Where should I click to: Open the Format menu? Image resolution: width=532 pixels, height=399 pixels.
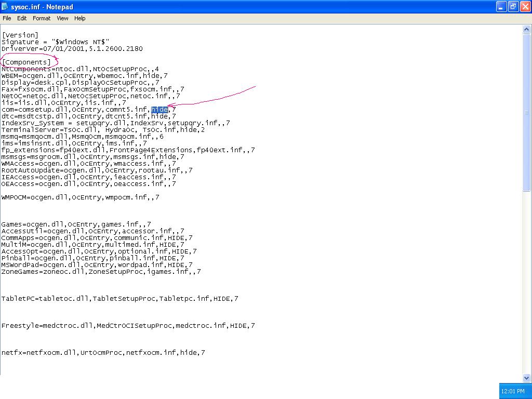(42, 18)
